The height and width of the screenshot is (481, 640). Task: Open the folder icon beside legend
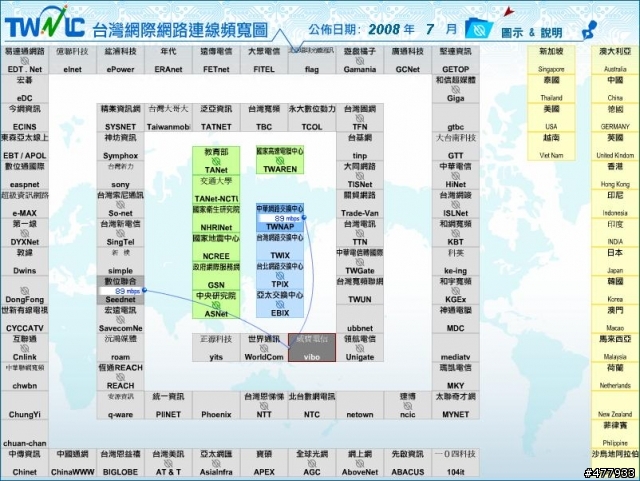click(x=479, y=27)
